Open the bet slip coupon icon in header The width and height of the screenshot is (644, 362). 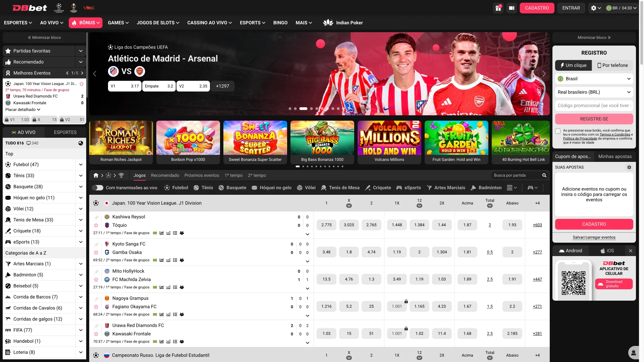(x=512, y=8)
